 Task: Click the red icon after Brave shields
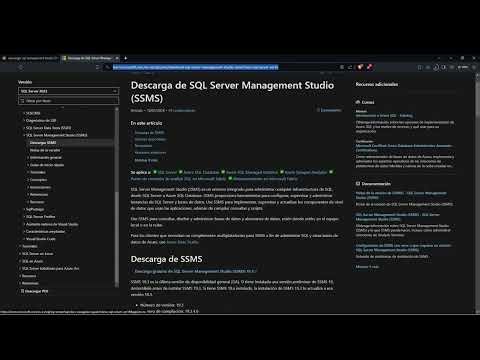pos(369,67)
